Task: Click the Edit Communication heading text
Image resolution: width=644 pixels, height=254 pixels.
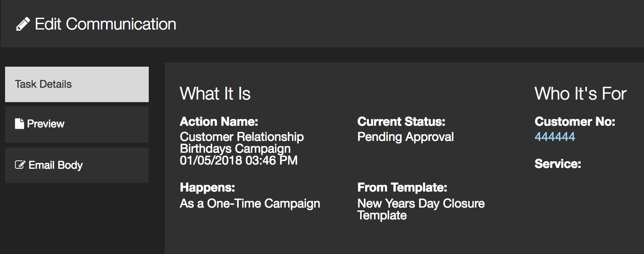Action: pyautogui.click(x=106, y=24)
